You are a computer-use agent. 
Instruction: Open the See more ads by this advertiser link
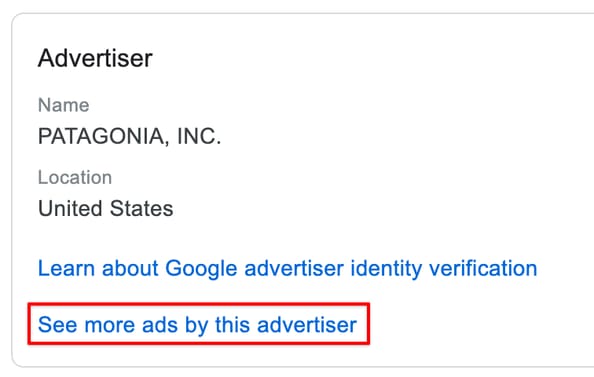[x=197, y=325]
